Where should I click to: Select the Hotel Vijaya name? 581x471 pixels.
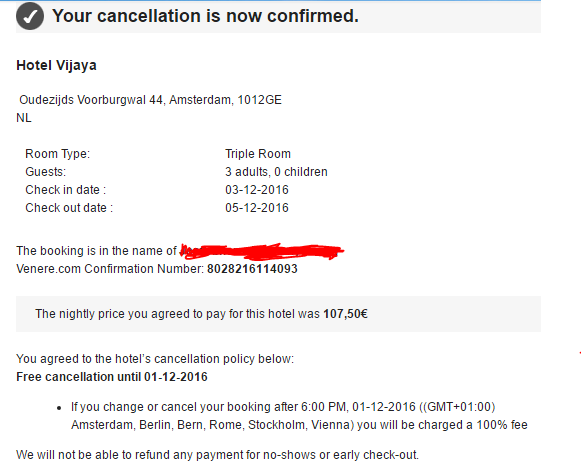coord(56,66)
